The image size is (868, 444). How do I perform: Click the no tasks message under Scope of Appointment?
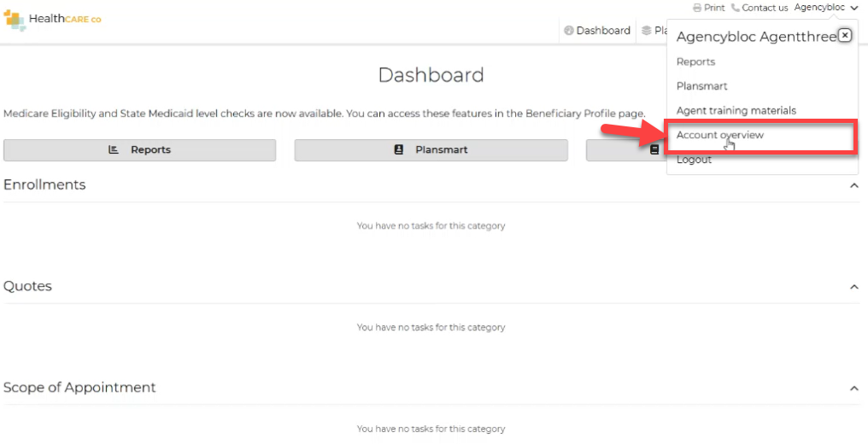click(431, 429)
